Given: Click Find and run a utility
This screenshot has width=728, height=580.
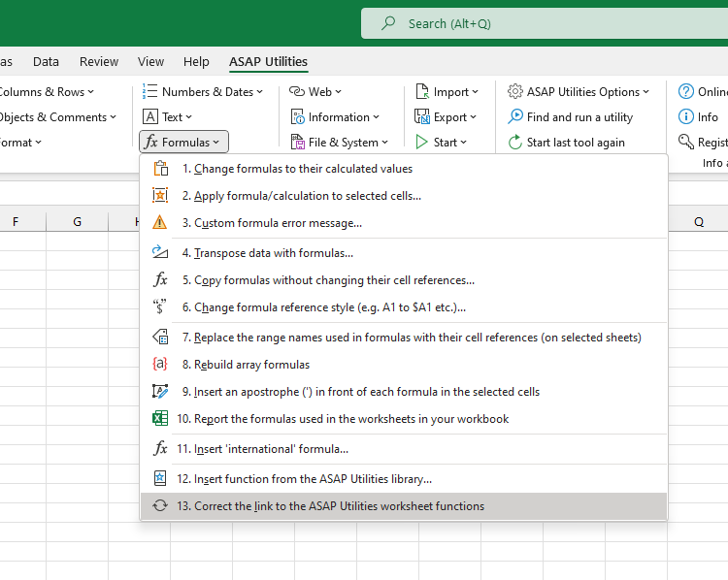Looking at the screenshot, I should tap(571, 117).
